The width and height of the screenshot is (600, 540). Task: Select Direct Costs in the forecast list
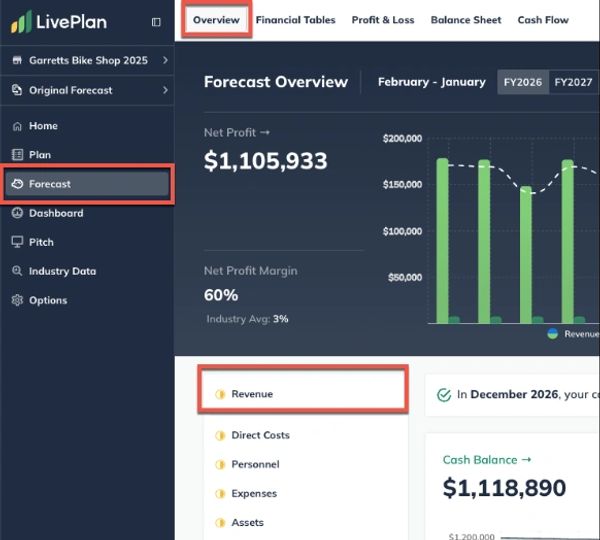pyautogui.click(x=260, y=435)
